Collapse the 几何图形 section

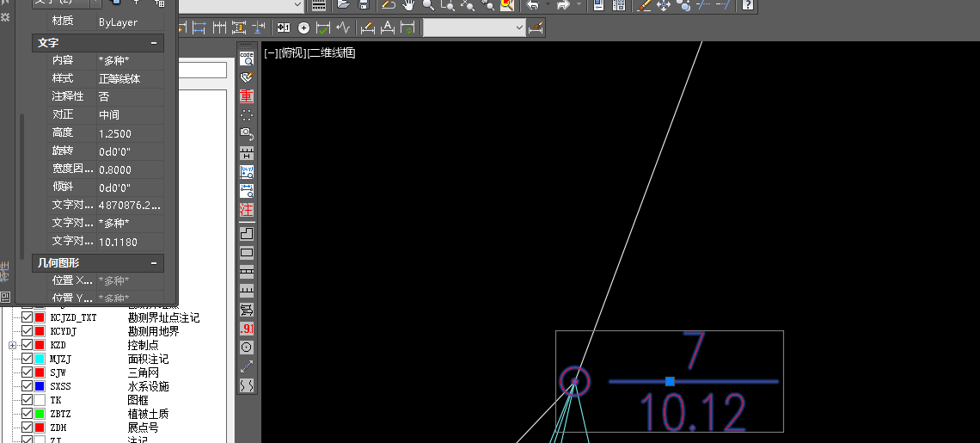(154, 262)
